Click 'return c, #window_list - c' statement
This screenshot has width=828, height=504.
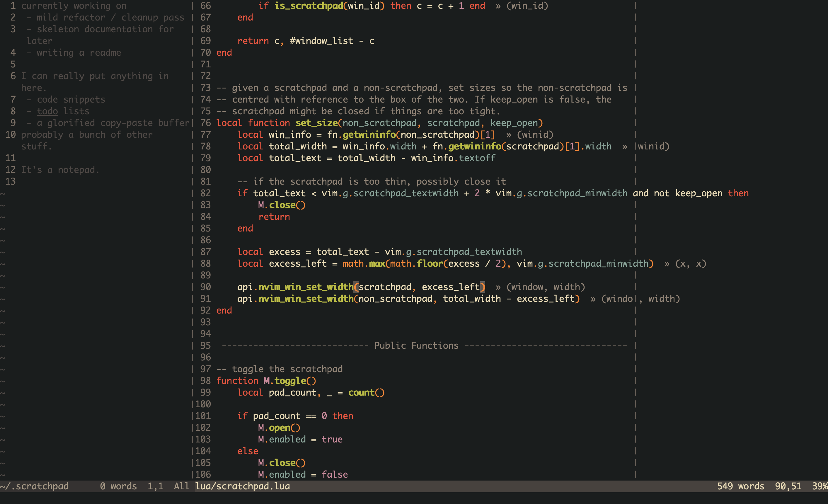[x=306, y=41]
